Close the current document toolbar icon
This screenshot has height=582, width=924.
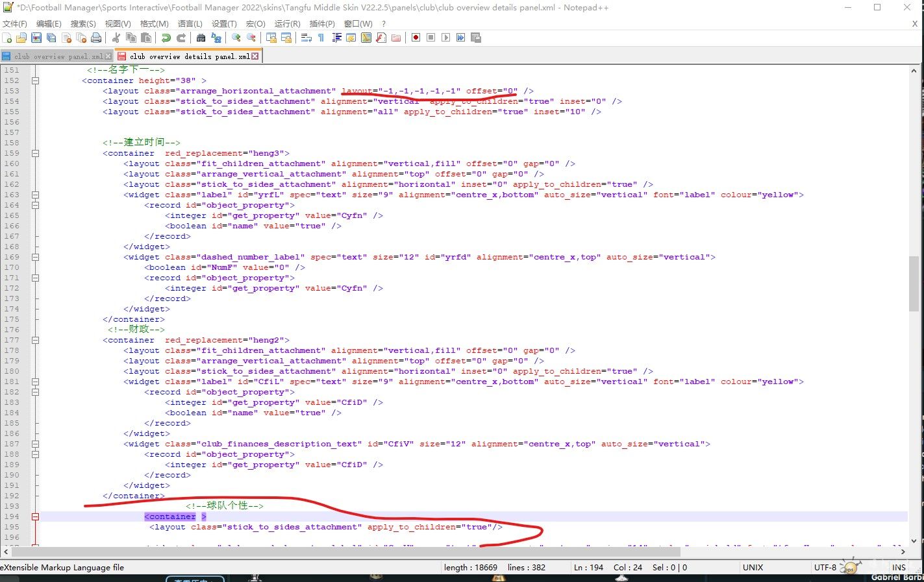tap(67, 38)
